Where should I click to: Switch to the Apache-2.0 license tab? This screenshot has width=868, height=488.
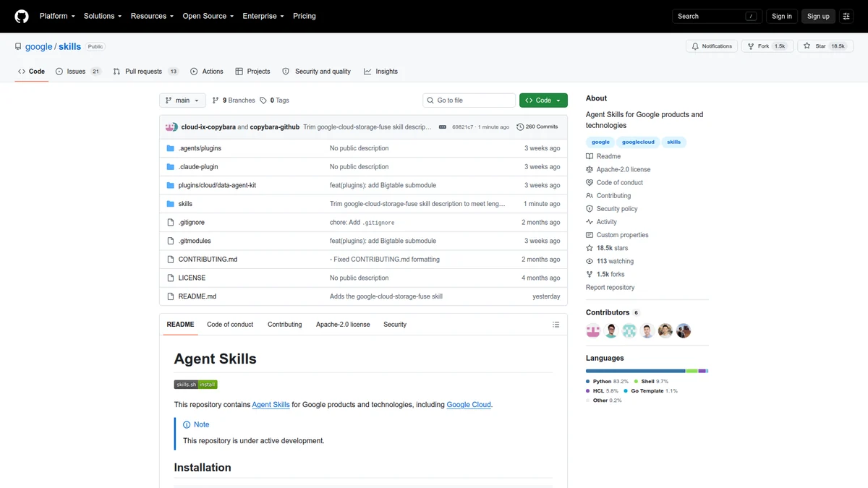click(343, 325)
